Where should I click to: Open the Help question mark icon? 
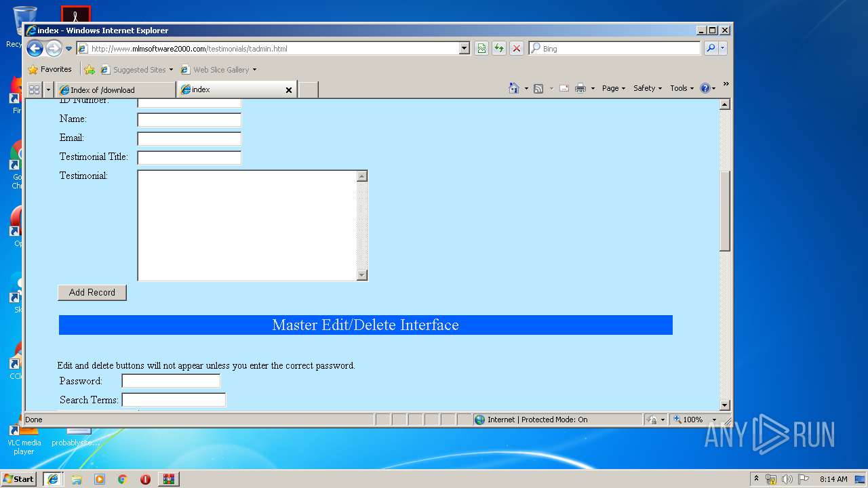tap(705, 88)
